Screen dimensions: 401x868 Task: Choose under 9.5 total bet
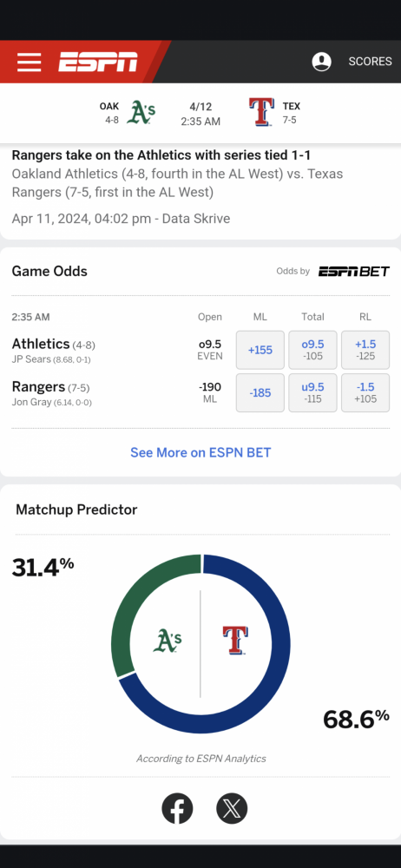(x=313, y=393)
